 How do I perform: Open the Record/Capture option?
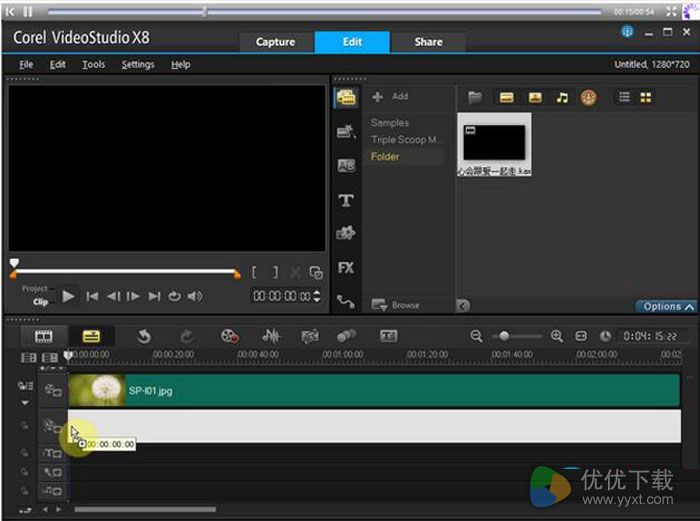pos(230,336)
